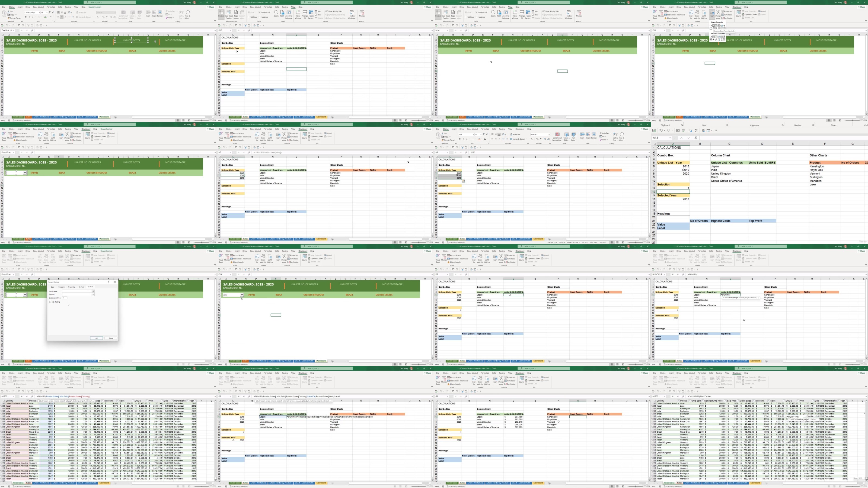868x488 pixels.
Task: Click Switch Windows in the D13 window
Action: [x=352, y=14]
